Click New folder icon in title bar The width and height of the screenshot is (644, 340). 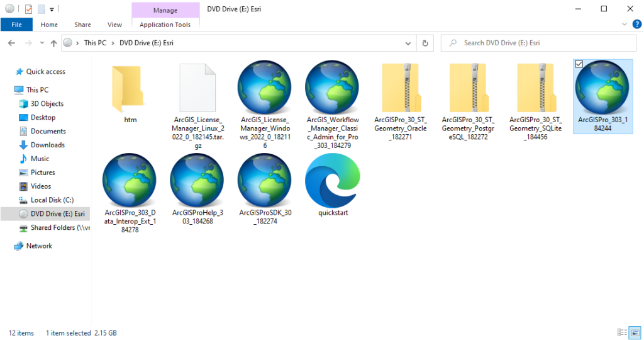tap(41, 9)
